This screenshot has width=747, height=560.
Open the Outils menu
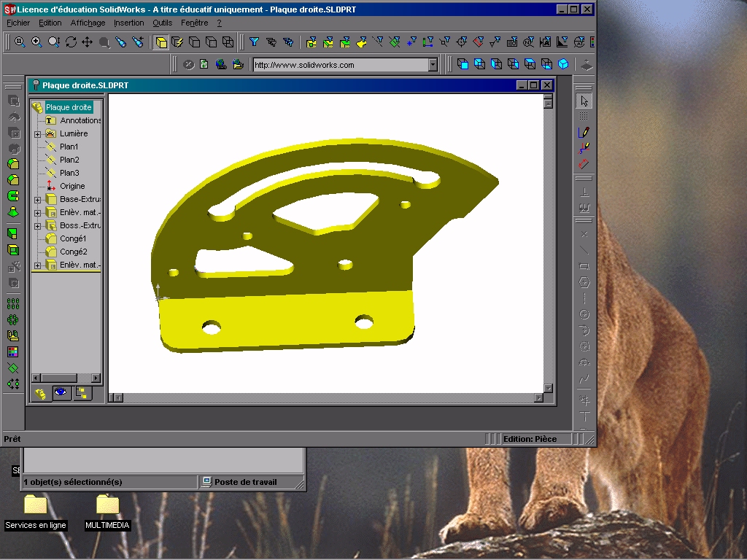click(x=162, y=23)
